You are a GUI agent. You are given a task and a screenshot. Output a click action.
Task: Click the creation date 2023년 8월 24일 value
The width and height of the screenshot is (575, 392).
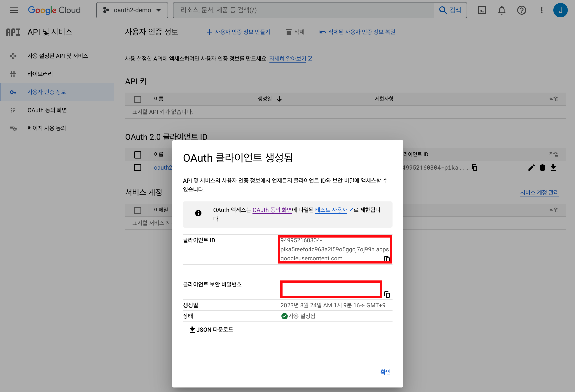tap(333, 305)
